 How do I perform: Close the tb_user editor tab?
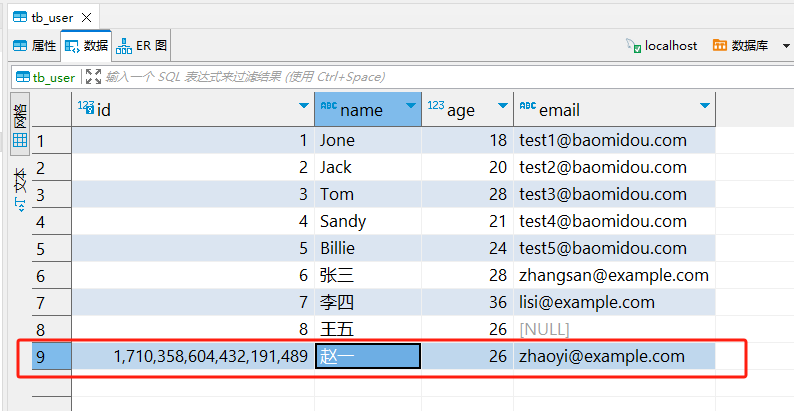point(87,18)
